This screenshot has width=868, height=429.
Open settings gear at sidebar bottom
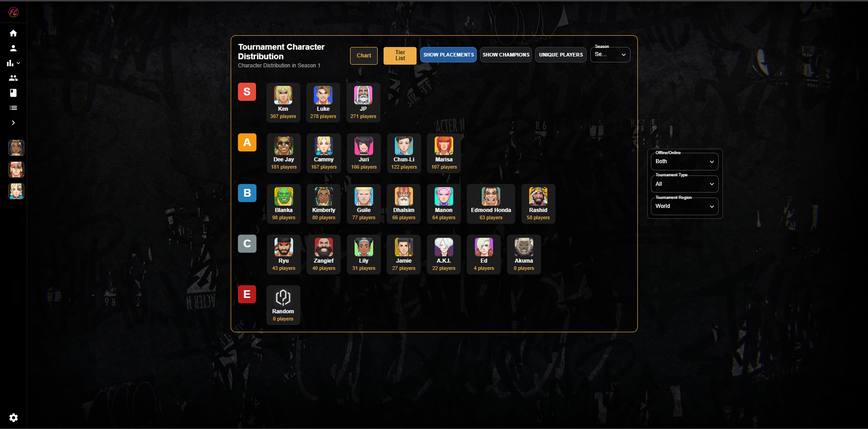14,418
